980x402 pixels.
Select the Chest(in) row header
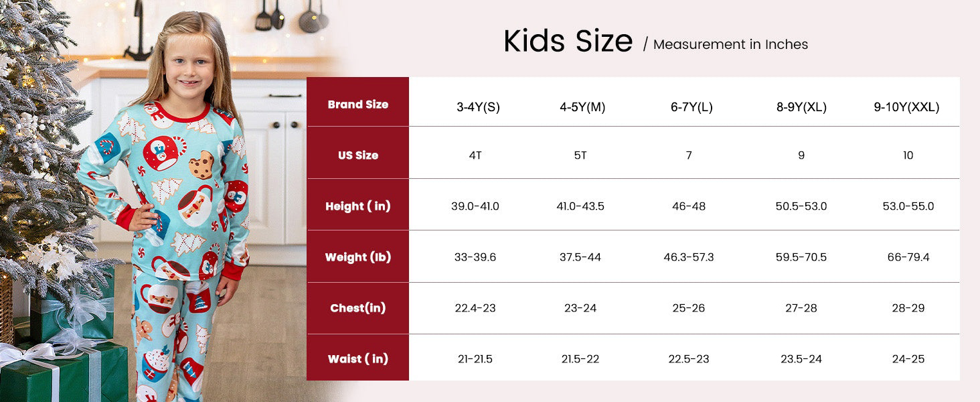pyautogui.click(x=357, y=308)
